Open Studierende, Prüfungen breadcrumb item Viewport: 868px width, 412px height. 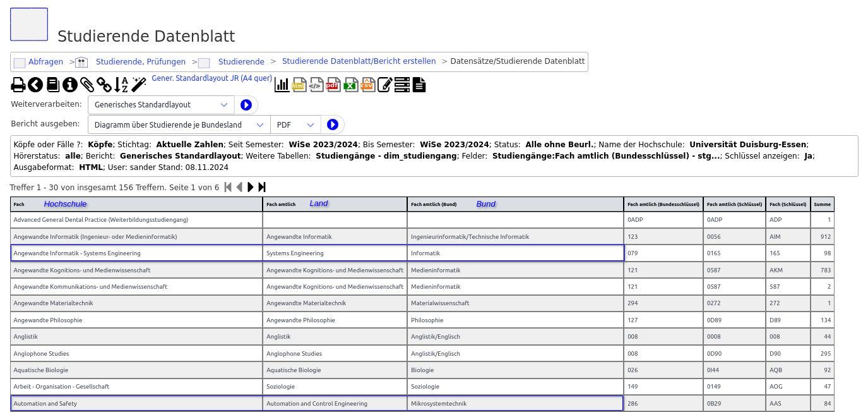140,62
